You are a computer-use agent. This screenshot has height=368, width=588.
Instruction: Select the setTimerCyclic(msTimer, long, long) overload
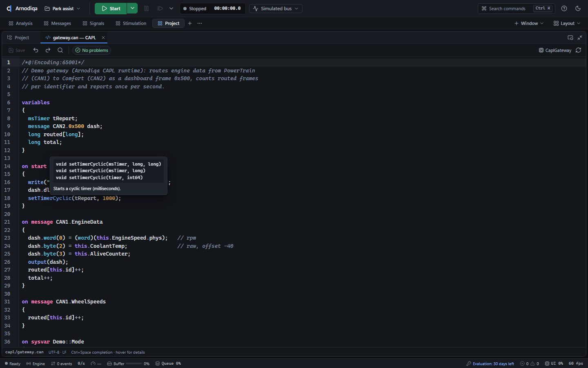pos(108,164)
